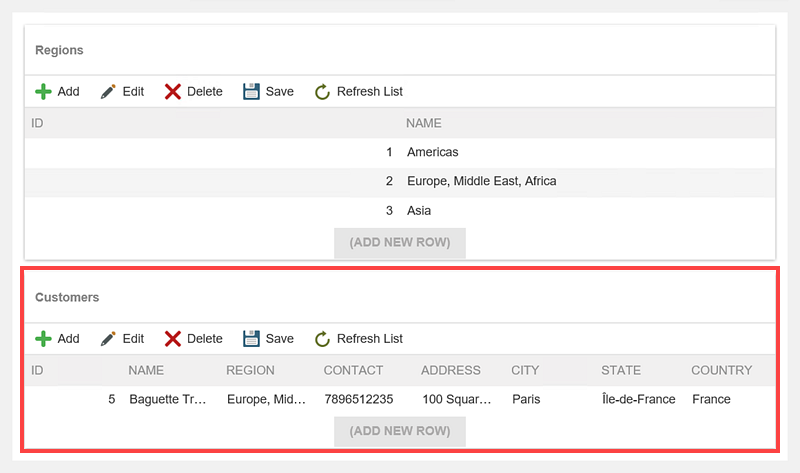Sort Customers by the CITY column header
The height and width of the screenshot is (473, 800).
(525, 370)
